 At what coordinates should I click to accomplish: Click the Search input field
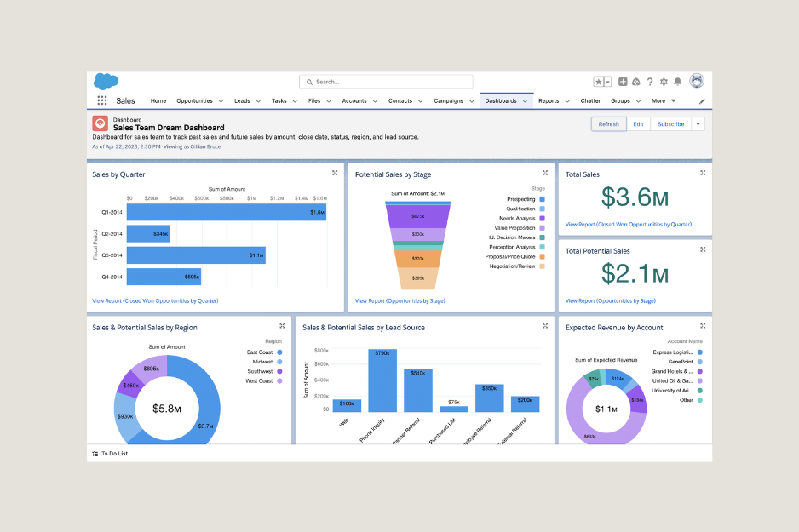pos(385,81)
